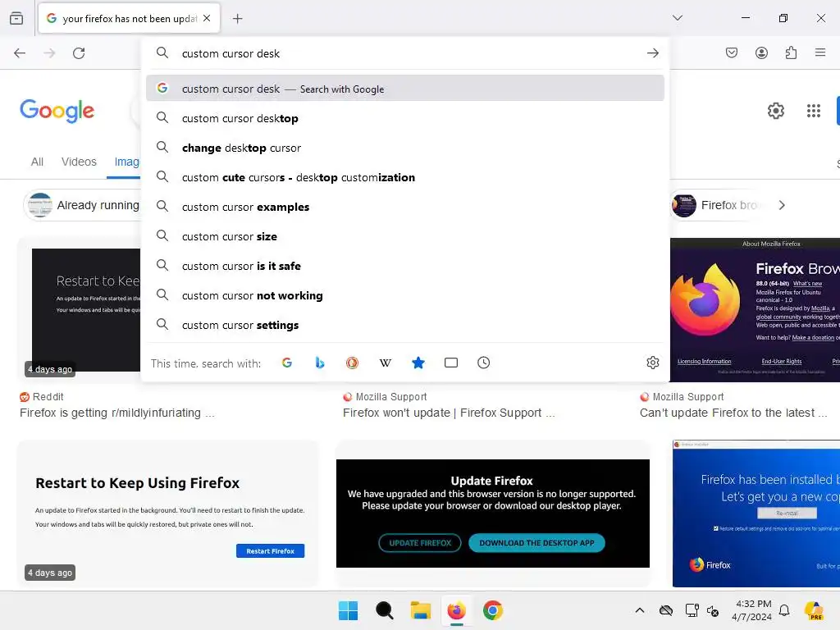Go back to the previous page
This screenshot has width=840, height=630.
click(x=20, y=53)
